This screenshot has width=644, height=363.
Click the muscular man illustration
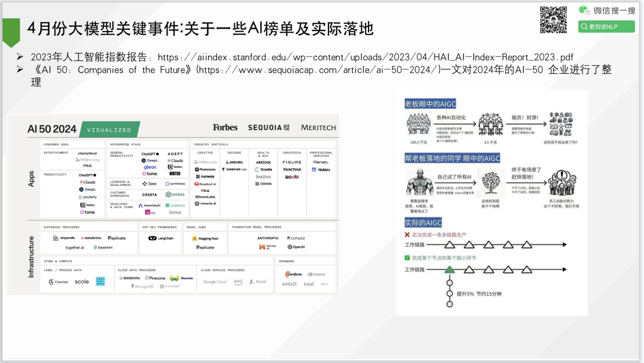[x=419, y=183]
